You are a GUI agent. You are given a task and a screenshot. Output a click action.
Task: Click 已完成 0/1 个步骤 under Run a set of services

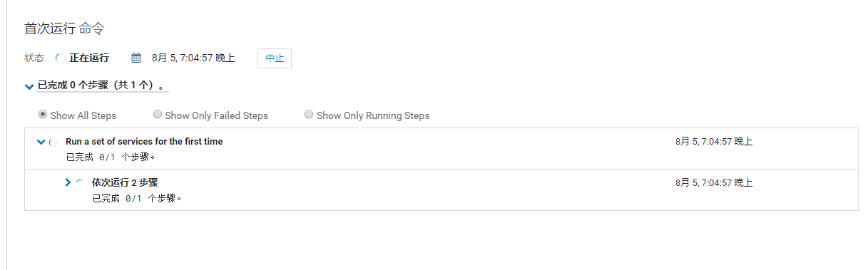[111, 157]
